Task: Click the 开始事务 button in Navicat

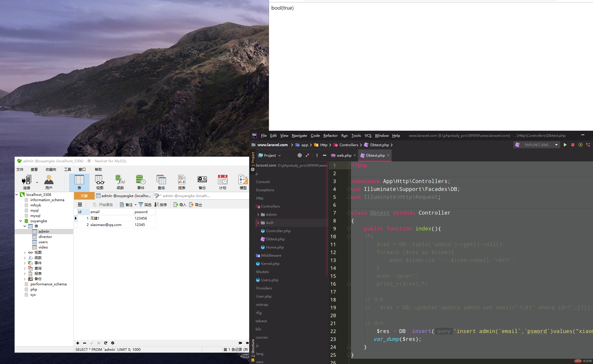Action: [x=103, y=205]
